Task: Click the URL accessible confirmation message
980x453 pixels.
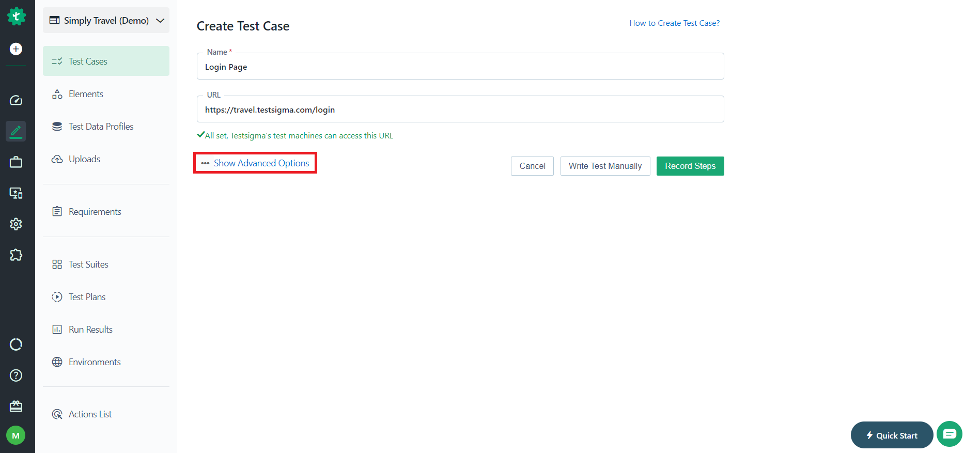Action: pyautogui.click(x=295, y=135)
